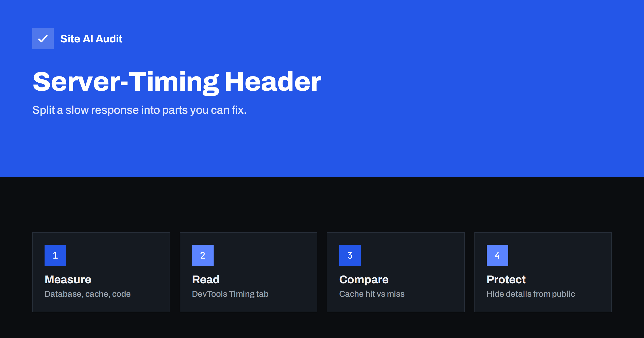Click the Site AI Audit brand text
644x338 pixels.
[91, 39]
